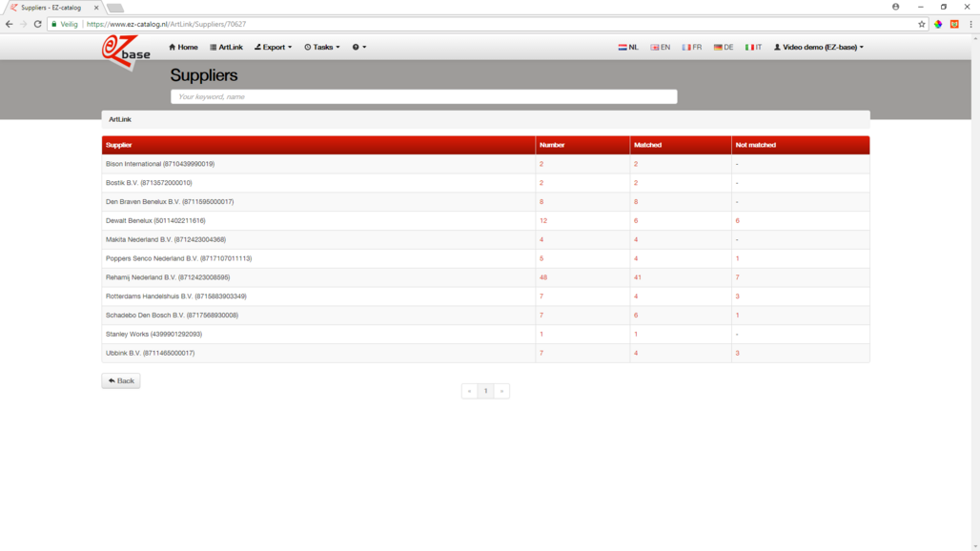Image resolution: width=980 pixels, height=551 pixels.
Task: Select Bison International supplier row name
Action: click(160, 164)
